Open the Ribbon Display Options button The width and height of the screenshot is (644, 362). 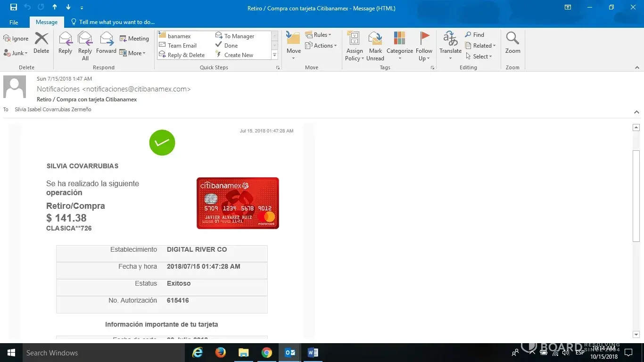point(568,8)
